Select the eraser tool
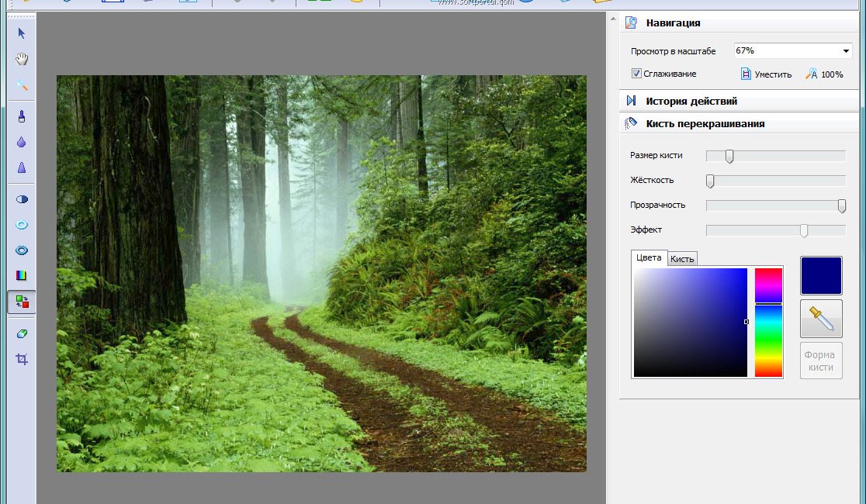Screen dimensions: 866x504 pos(22,333)
